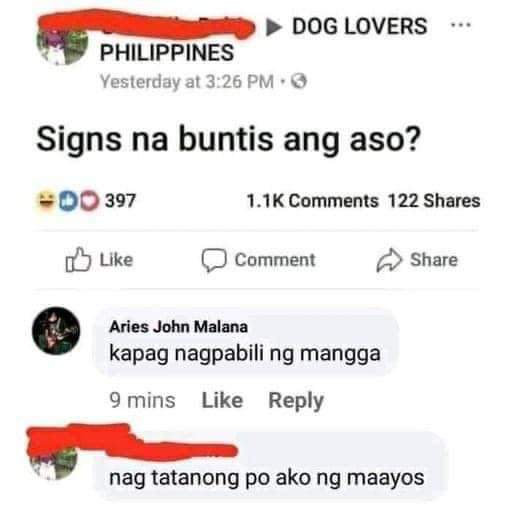Image resolution: width=526 pixels, height=509 pixels.
Task: Click Aries John Malana's profile picture
Action: point(56,331)
